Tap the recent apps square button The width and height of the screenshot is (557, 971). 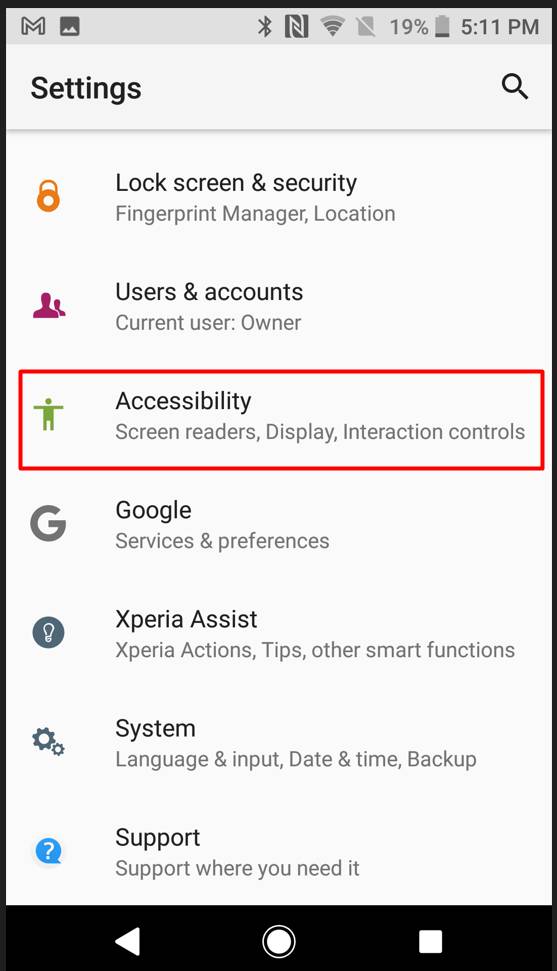(x=430, y=941)
